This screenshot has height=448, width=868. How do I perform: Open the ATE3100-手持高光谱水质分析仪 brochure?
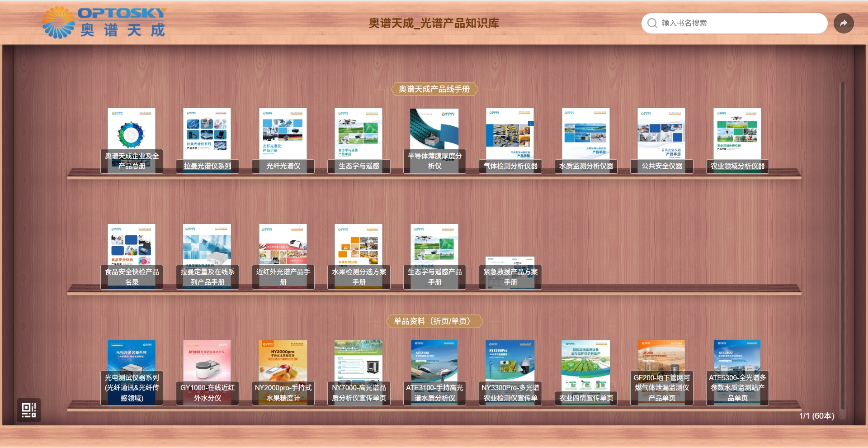click(x=434, y=372)
